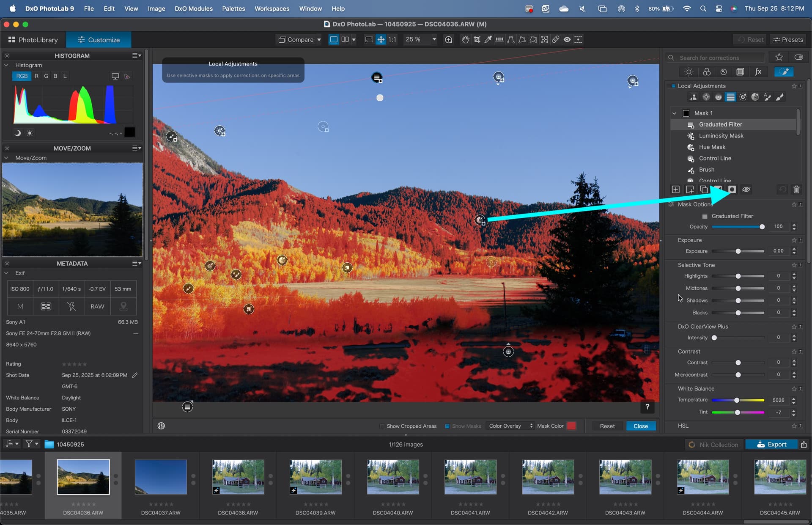Screen dimensions: 812x525
Task: Toggle the Local Adjustments enable switch
Action: (x=673, y=86)
